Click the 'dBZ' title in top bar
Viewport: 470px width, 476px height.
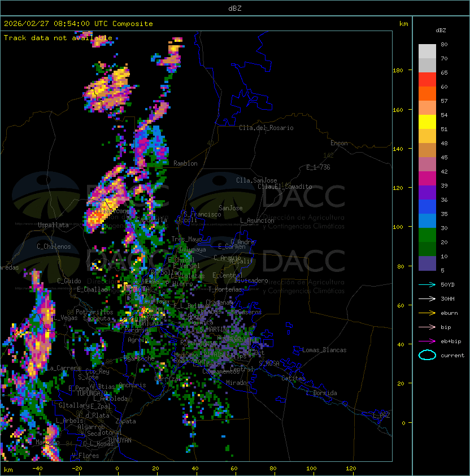click(x=235, y=8)
